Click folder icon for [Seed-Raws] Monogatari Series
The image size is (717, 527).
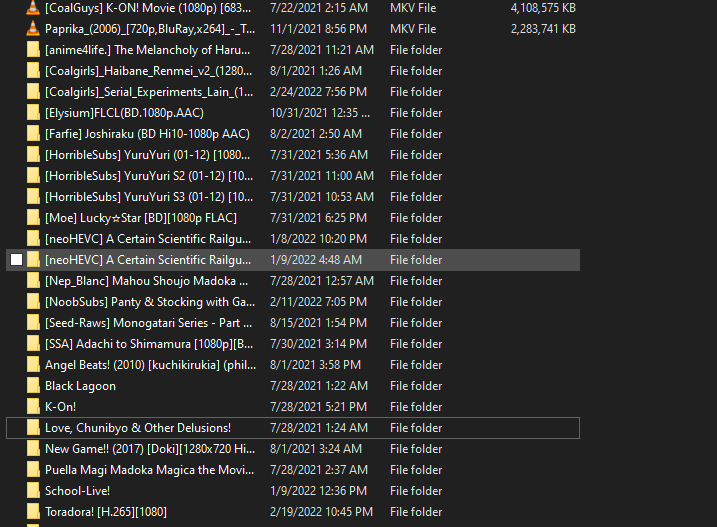[x=33, y=323]
